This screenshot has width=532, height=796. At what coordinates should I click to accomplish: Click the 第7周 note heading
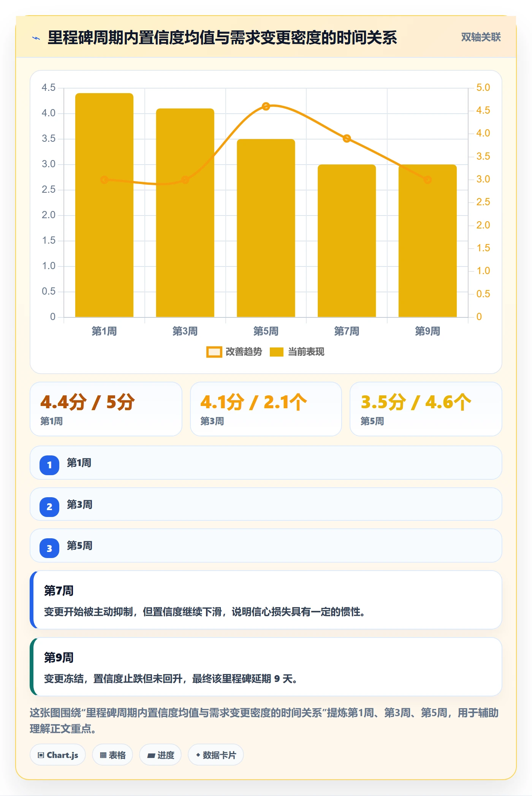coord(59,591)
